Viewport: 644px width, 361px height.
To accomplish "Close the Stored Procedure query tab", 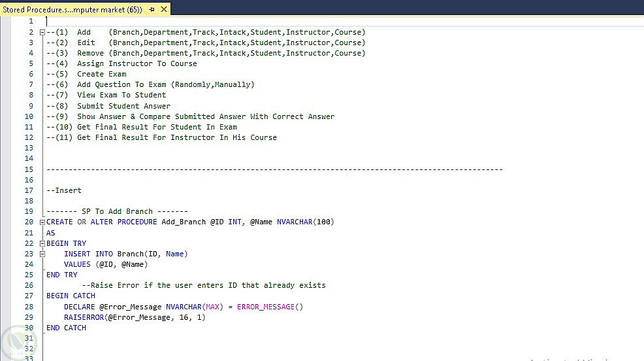I will click(164, 9).
